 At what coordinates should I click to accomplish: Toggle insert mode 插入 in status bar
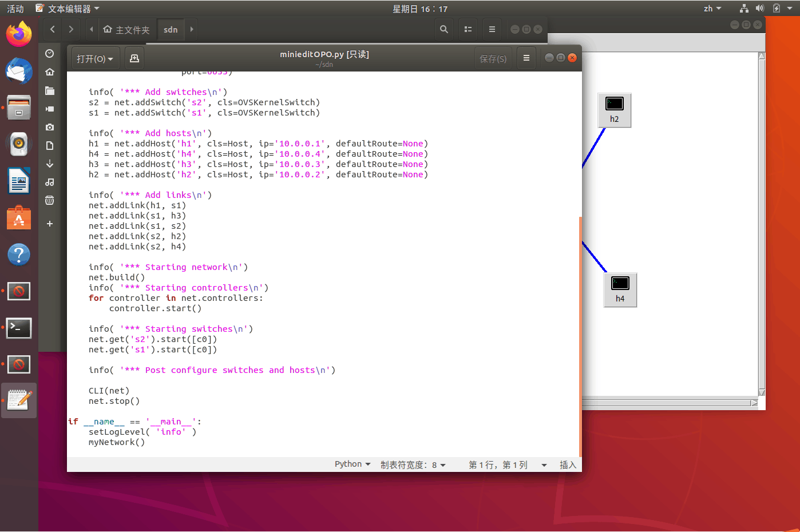click(568, 464)
